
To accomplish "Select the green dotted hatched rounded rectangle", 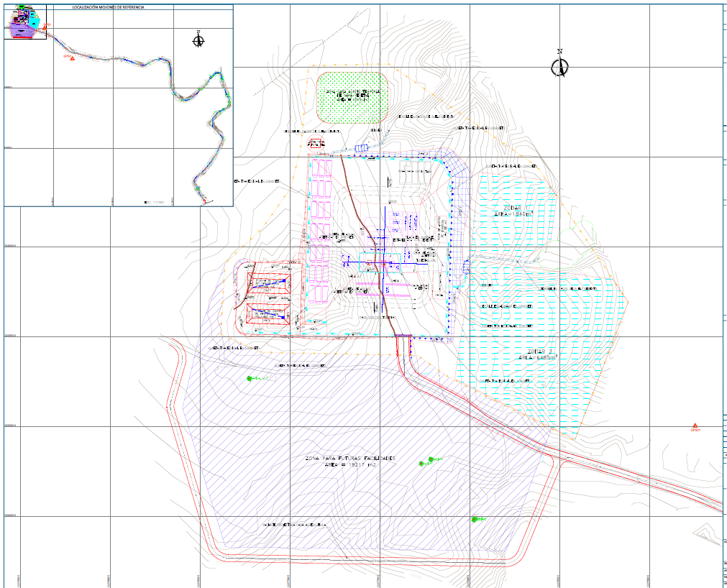I will coord(352,96).
